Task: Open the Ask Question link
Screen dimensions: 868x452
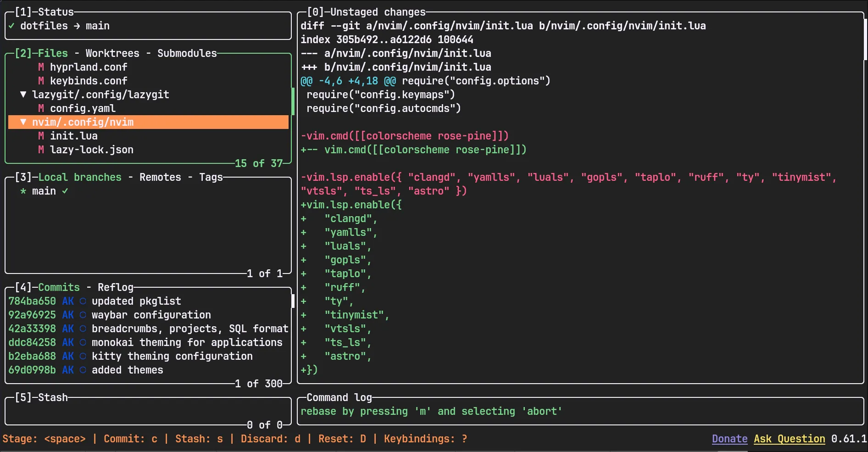Action: [790, 439]
